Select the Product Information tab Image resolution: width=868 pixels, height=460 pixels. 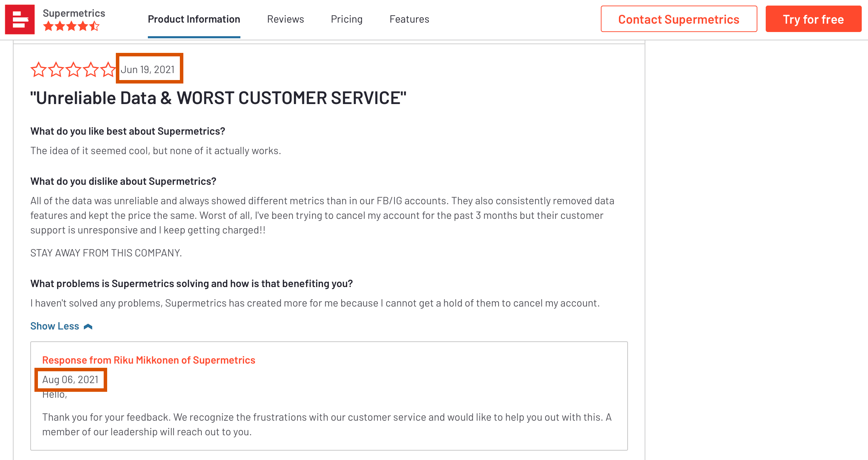click(x=194, y=19)
